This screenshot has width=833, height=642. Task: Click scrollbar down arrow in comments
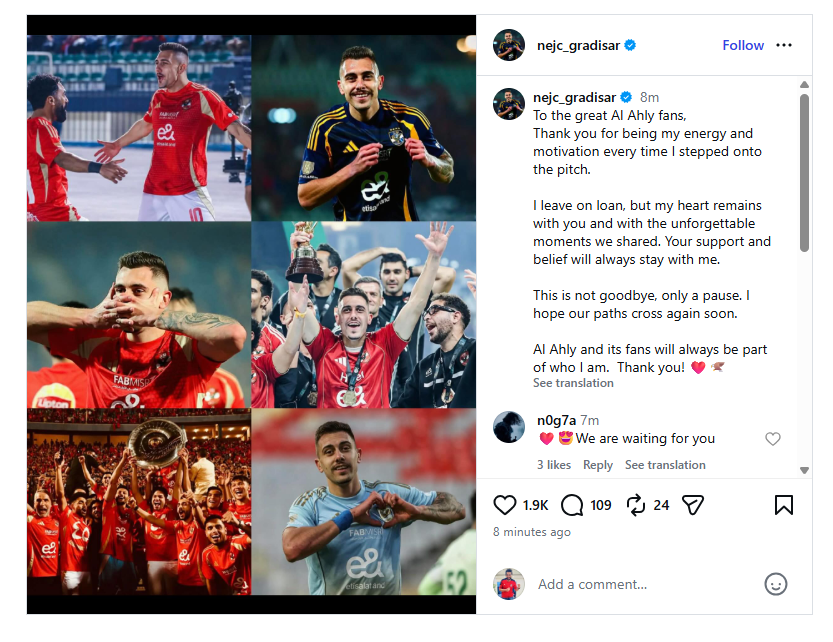click(x=804, y=470)
